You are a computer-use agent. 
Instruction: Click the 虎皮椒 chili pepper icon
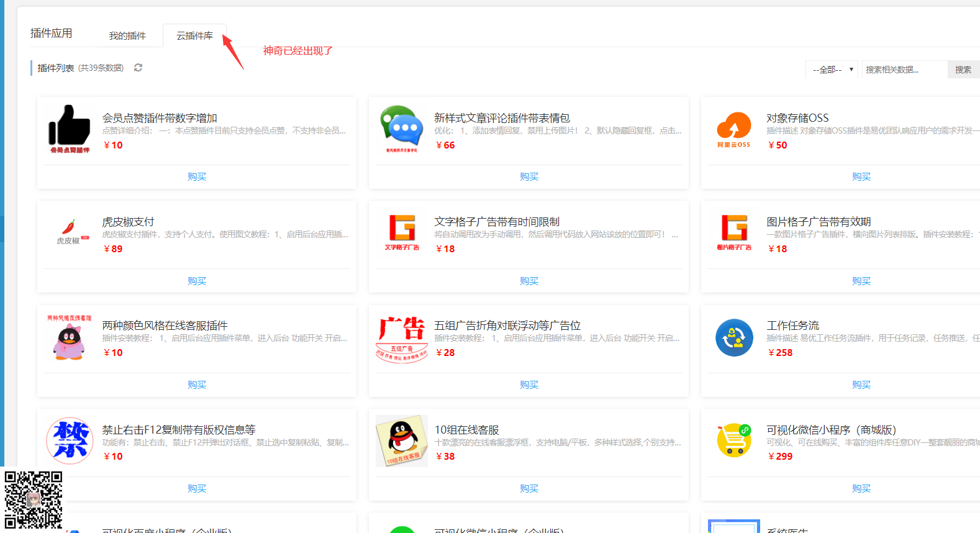[73, 233]
